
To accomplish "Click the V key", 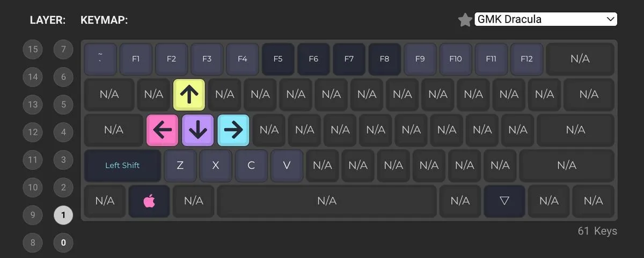I will [x=287, y=165].
